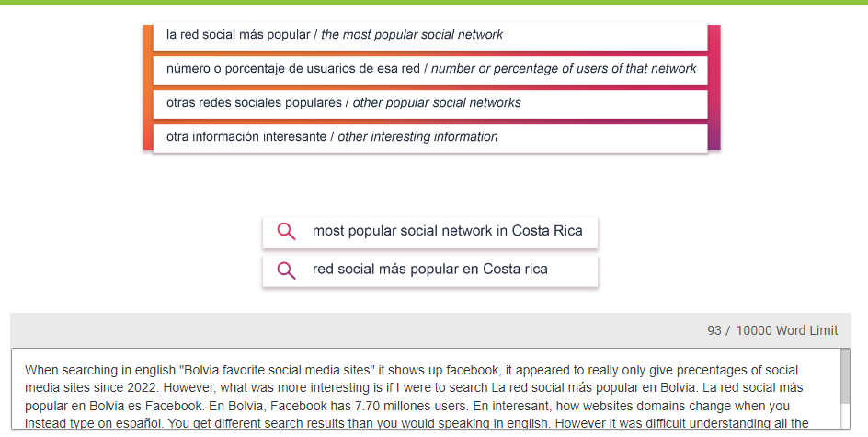Viewport: 868px width, 437px height.
Task: Click the italic text 'other popular social networks'
Action: tap(437, 103)
